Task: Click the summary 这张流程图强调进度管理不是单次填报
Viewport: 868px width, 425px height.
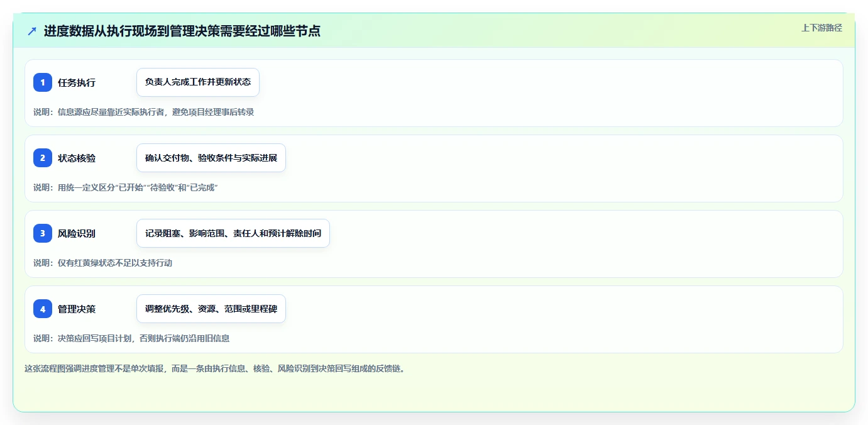Action: click(x=94, y=368)
